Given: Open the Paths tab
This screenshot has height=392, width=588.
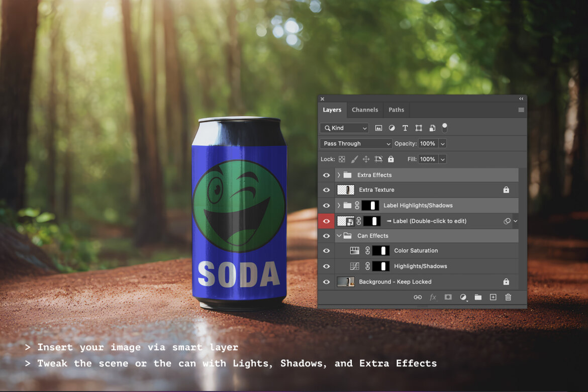Looking at the screenshot, I should tap(397, 110).
